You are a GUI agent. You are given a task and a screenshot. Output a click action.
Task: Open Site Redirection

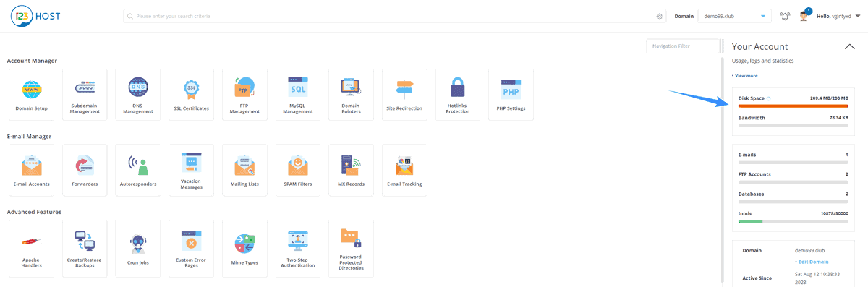click(404, 95)
